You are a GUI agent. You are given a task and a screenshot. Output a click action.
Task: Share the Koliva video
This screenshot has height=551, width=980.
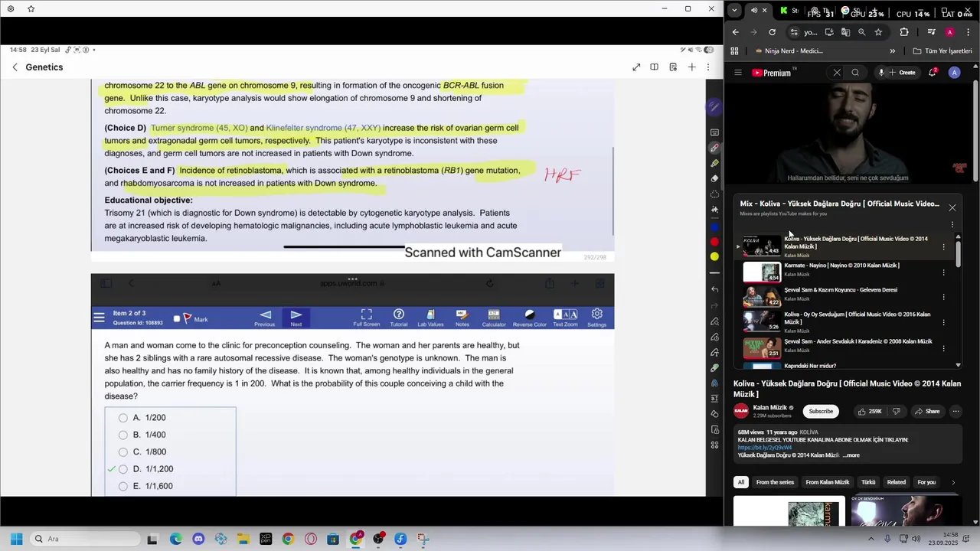pyautogui.click(x=927, y=411)
